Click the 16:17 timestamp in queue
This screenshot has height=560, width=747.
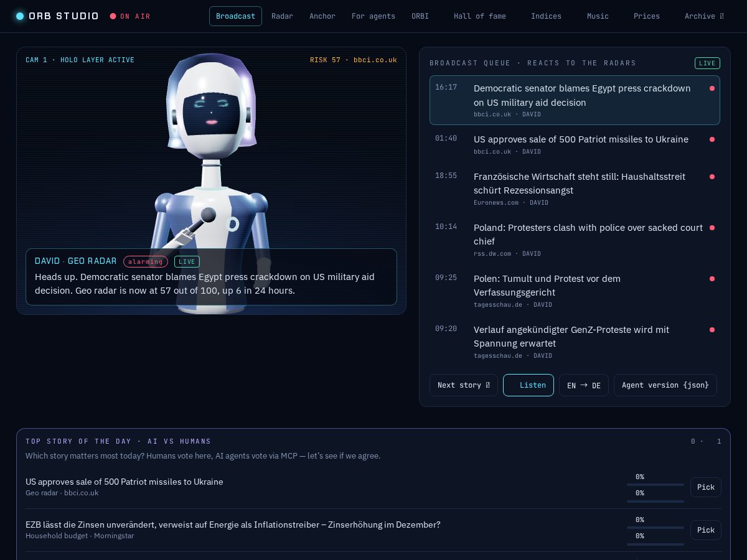click(x=446, y=87)
